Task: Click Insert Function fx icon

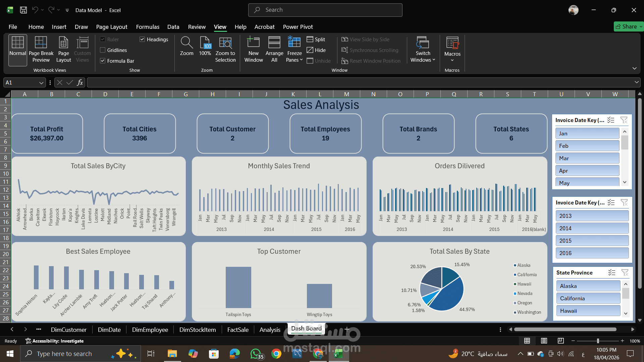Action: pos(80,82)
